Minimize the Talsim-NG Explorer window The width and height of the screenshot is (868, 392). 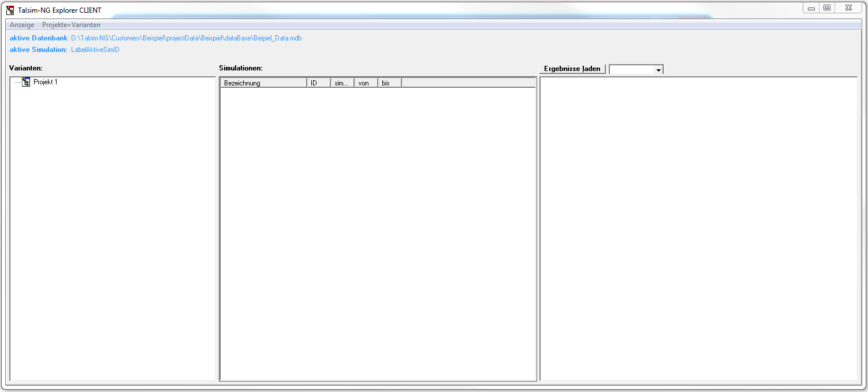click(x=811, y=8)
